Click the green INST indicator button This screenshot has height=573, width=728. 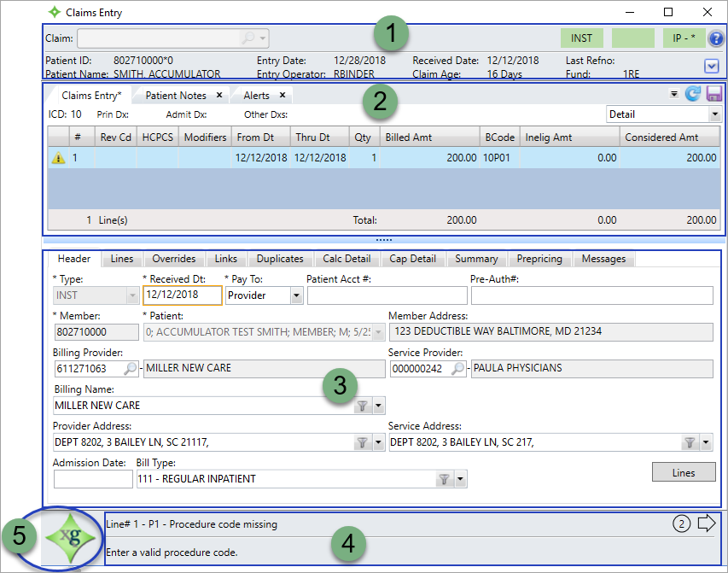tap(581, 38)
